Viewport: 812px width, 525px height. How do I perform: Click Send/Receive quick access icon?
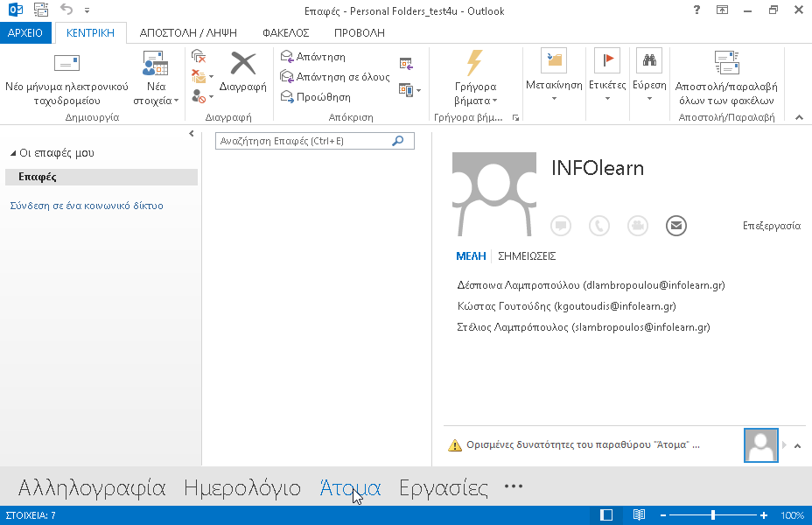(x=41, y=10)
